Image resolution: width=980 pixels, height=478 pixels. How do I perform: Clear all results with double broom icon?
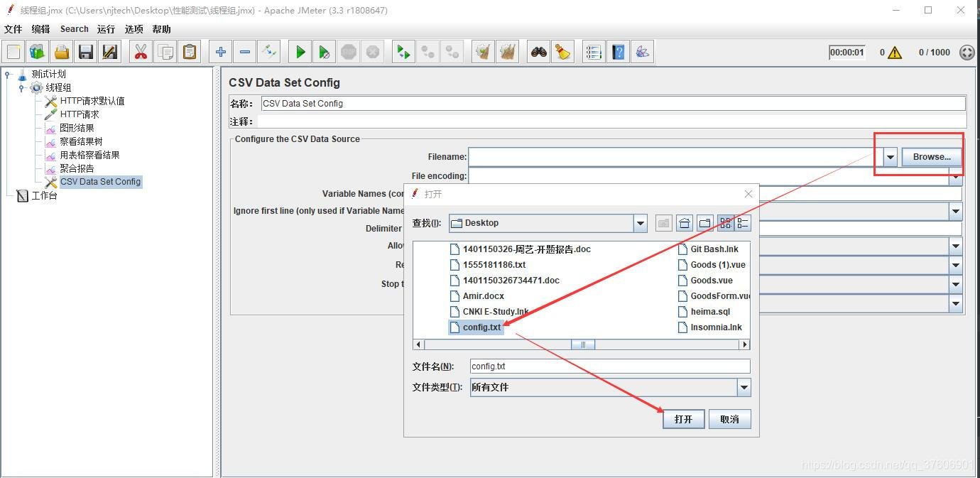click(508, 52)
